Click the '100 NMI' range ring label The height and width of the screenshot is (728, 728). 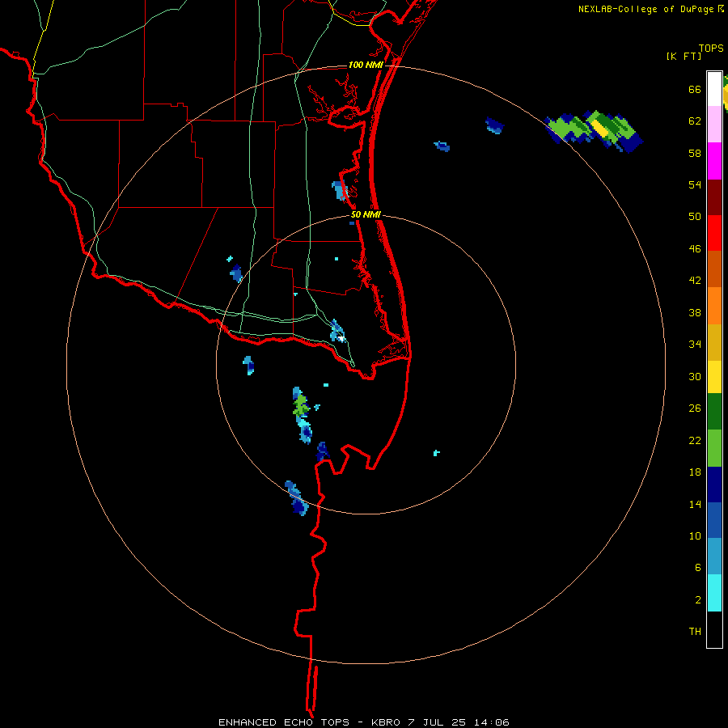coord(366,65)
